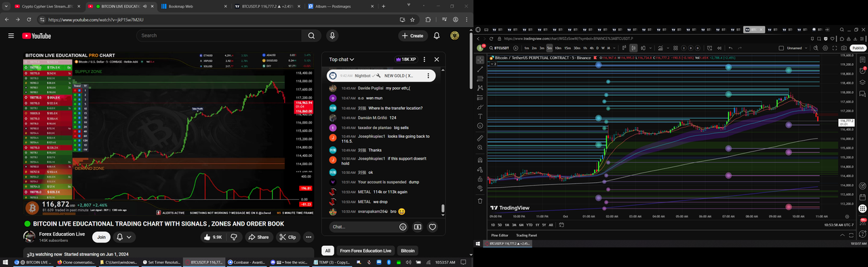Open YouTube notifications bell in the header
Viewport: 868px width, 267px height.
coord(437,35)
